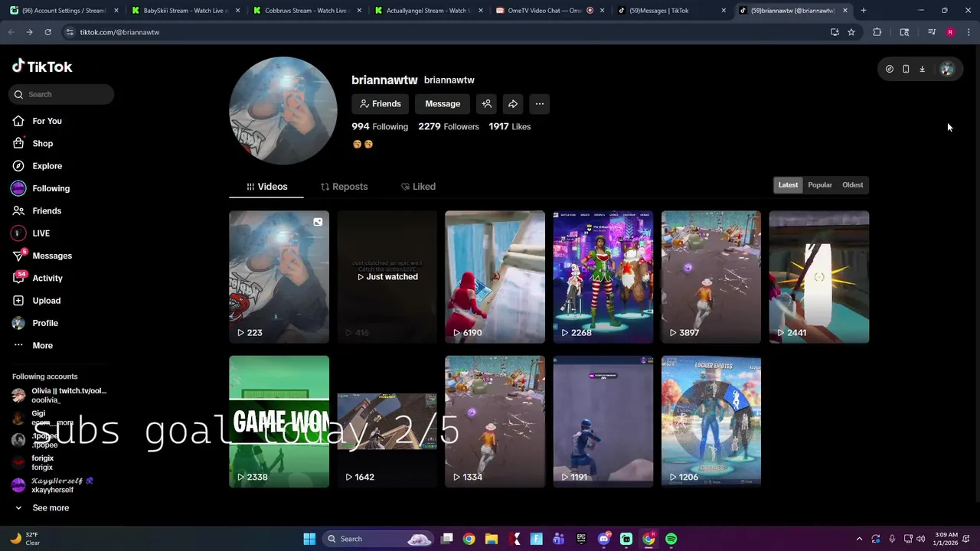The height and width of the screenshot is (551, 980).
Task: Open the video with 1191 views
Action: pos(603,421)
